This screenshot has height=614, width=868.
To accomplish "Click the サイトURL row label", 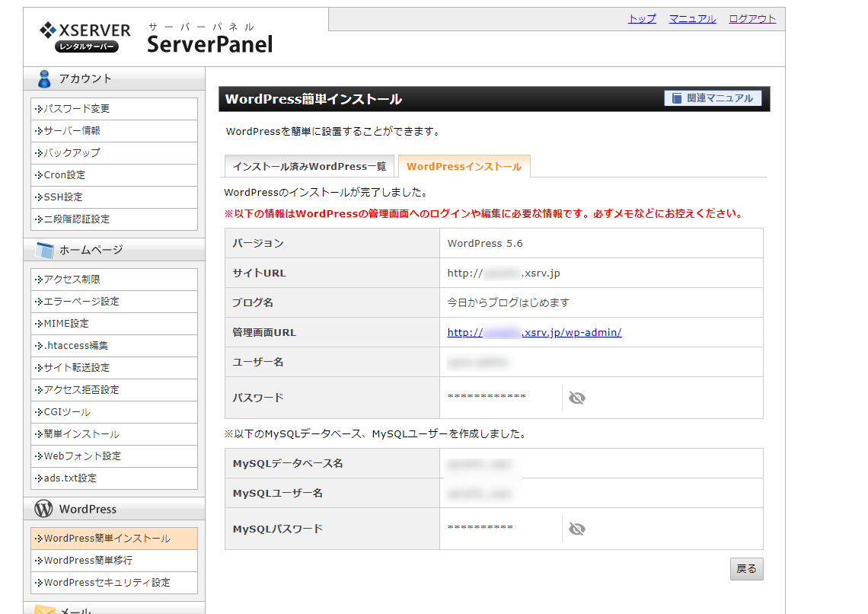I will coord(259,273).
